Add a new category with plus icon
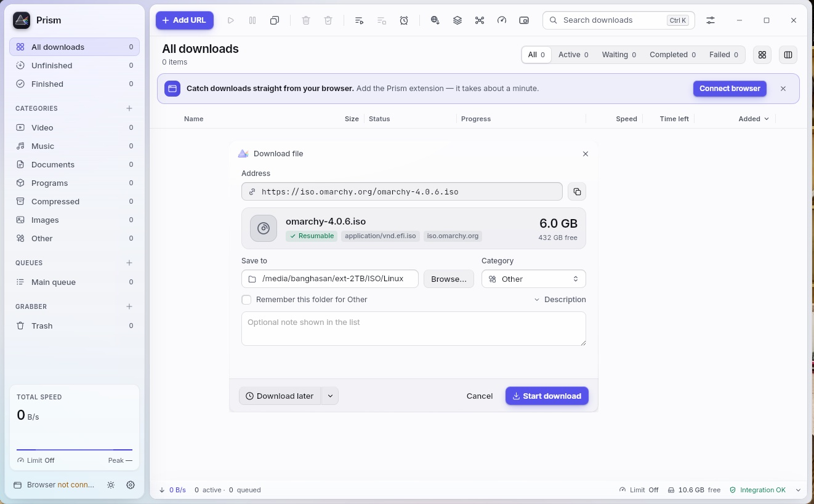This screenshot has width=814, height=504. pos(129,108)
